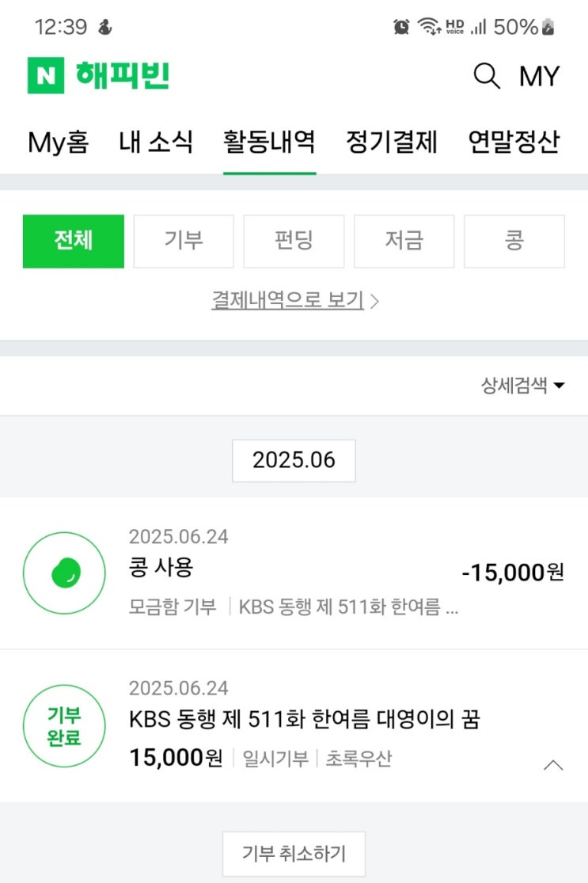Collapse the donation details chevron

coord(553,765)
